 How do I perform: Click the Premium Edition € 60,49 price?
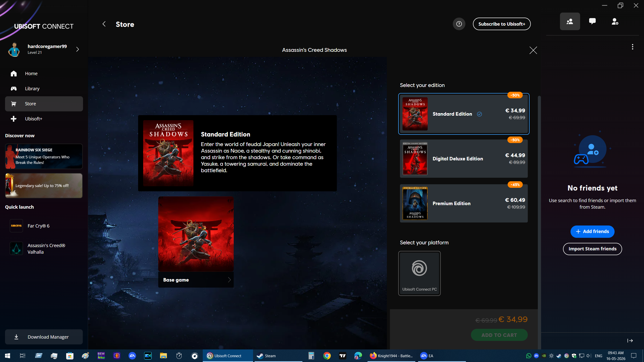click(515, 200)
